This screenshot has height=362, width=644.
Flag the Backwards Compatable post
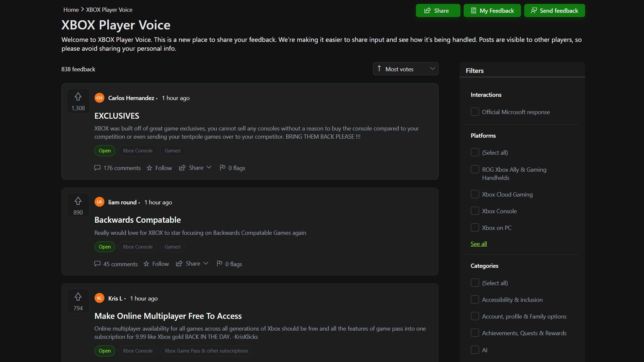[229, 264]
